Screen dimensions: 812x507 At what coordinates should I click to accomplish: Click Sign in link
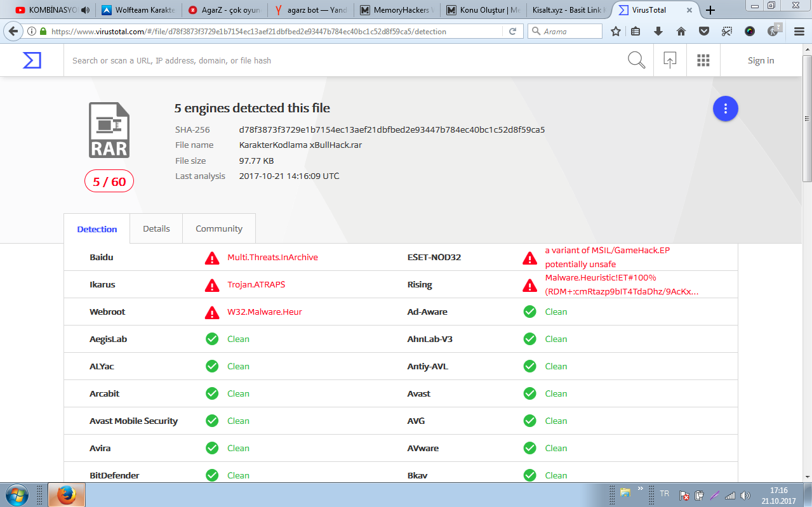761,60
